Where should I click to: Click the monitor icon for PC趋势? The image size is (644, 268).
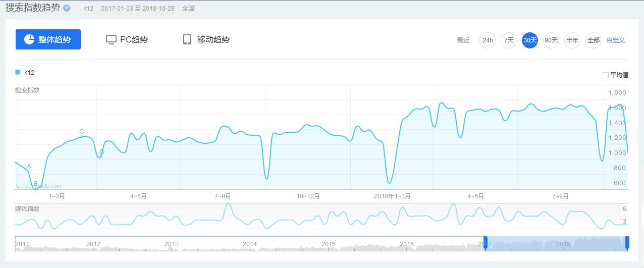pyautogui.click(x=111, y=40)
